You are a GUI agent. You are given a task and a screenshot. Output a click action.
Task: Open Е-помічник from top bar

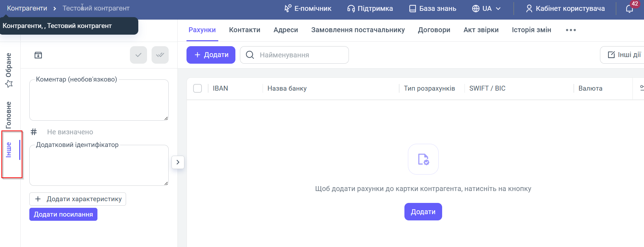pos(308,9)
